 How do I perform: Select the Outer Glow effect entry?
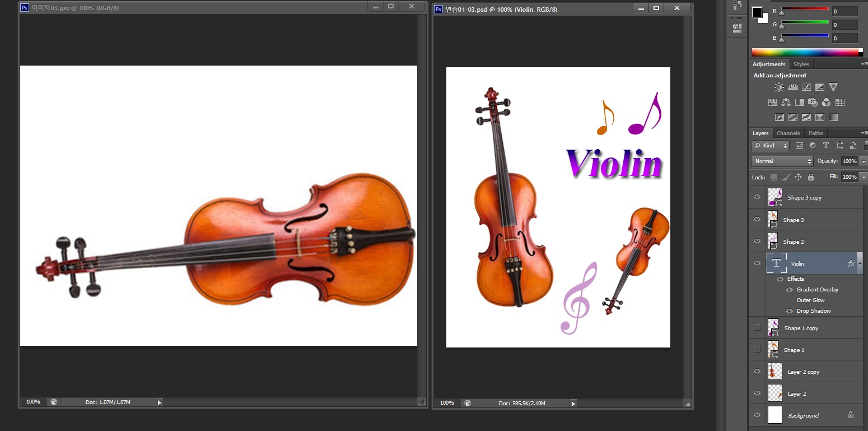click(810, 300)
